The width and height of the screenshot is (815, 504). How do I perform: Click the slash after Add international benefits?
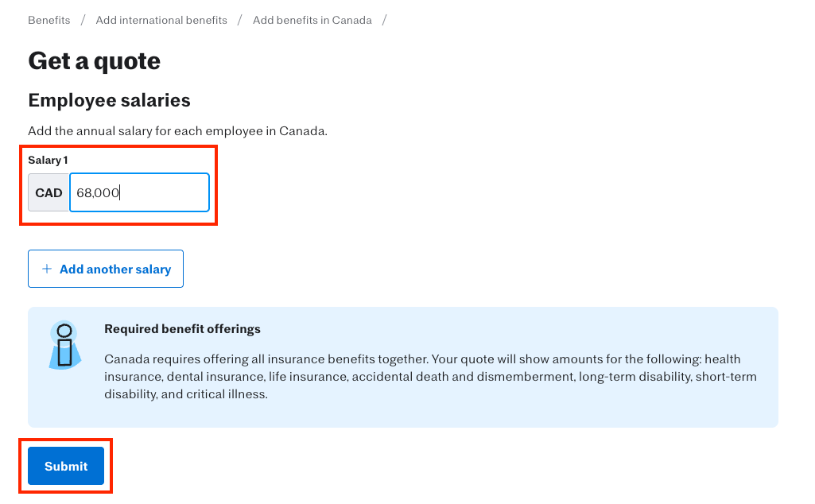coord(239,20)
